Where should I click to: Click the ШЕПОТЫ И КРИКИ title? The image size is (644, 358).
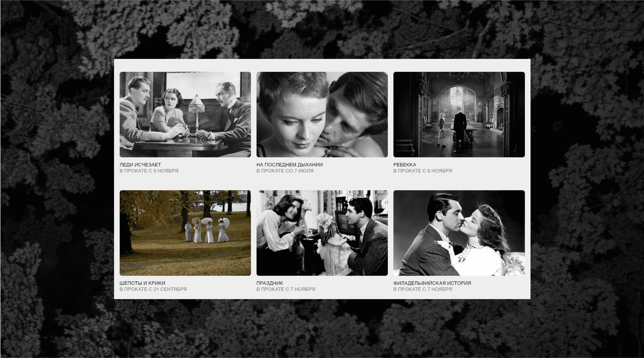[x=142, y=283]
